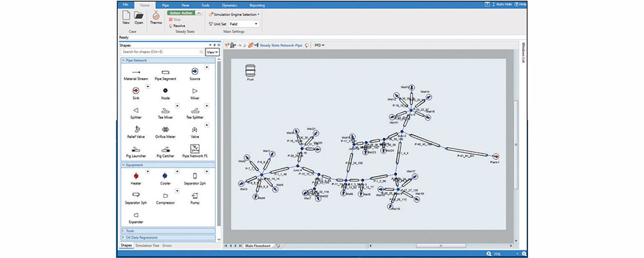Click the search magnifier in Shapes panel

point(201,52)
